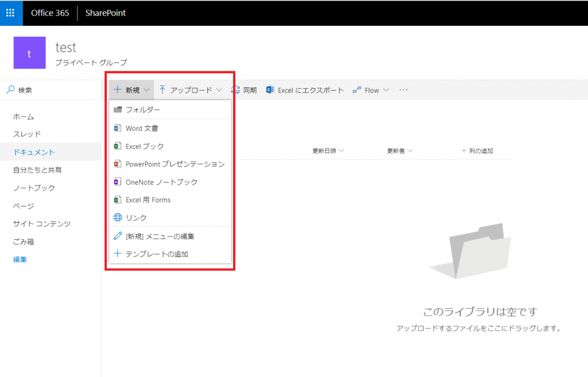Select Excel 用 Forms option

[170, 200]
